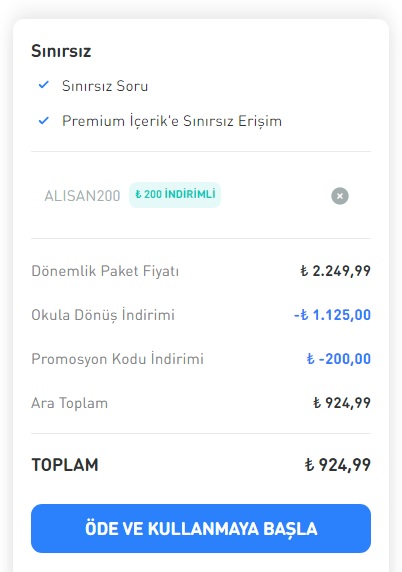Click the Ara Toplam ₺ 924,99 value
402x572 pixels.
pos(342,403)
